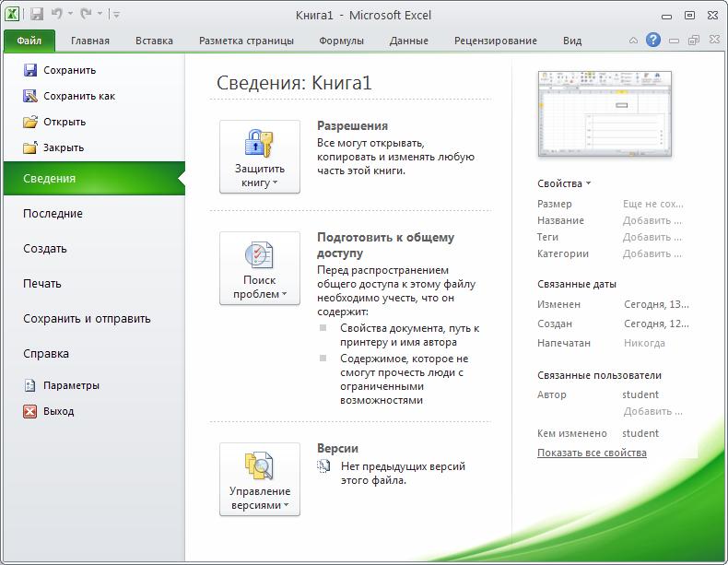The width and height of the screenshot is (728, 565).
Task: Click the 'Связанные пользователи' section label
Action: coord(599,375)
